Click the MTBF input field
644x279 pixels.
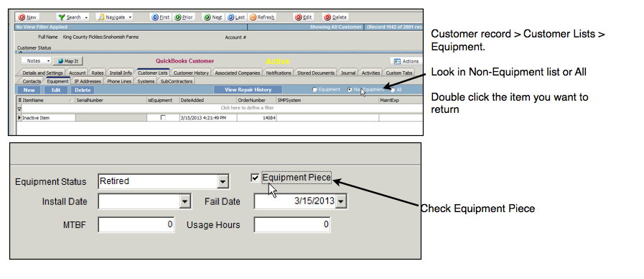pos(136,224)
